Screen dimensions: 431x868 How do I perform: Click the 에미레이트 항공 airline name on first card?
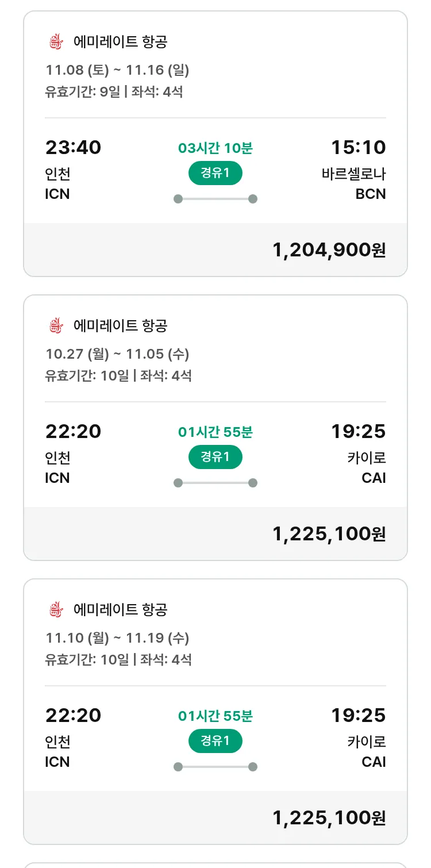[120, 42]
